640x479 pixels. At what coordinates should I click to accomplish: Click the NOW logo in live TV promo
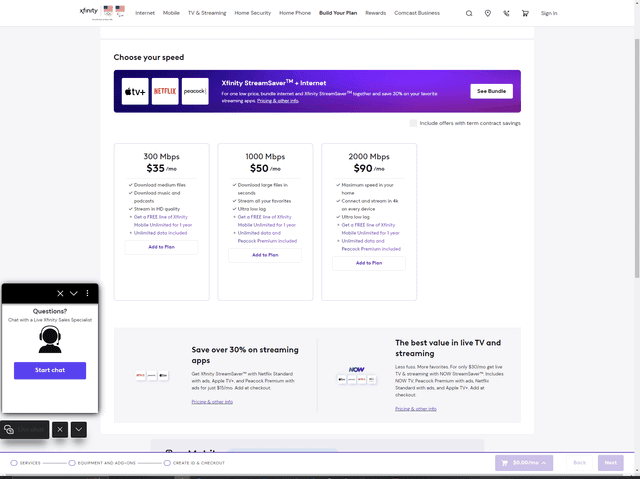click(x=356, y=370)
